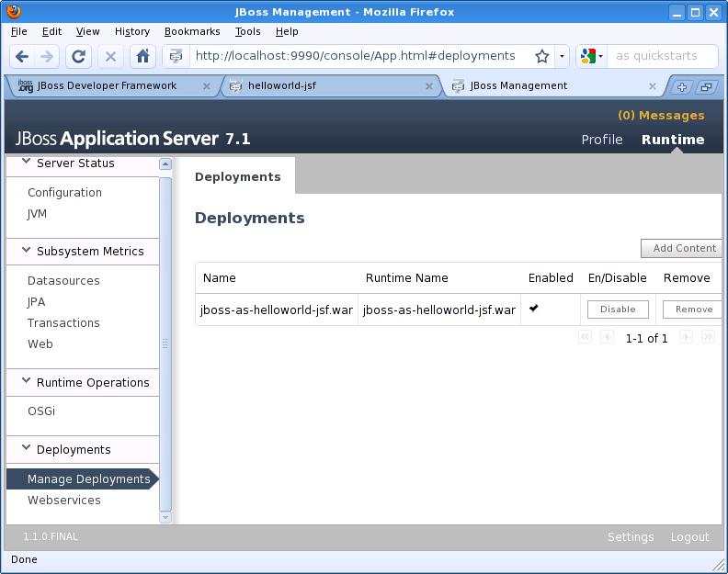Select Manage Deployments in the sidebar
This screenshot has width=728, height=574.
[82, 478]
